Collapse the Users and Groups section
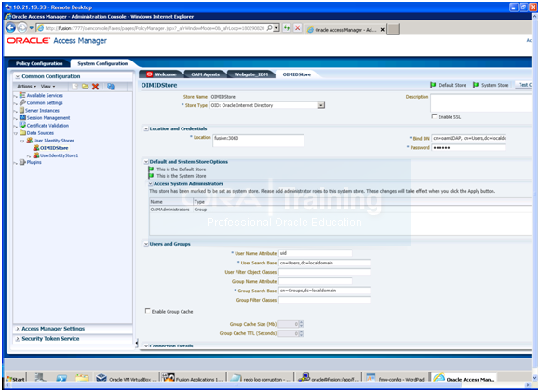Image resolution: width=540 pixels, height=392 pixels. click(146, 244)
